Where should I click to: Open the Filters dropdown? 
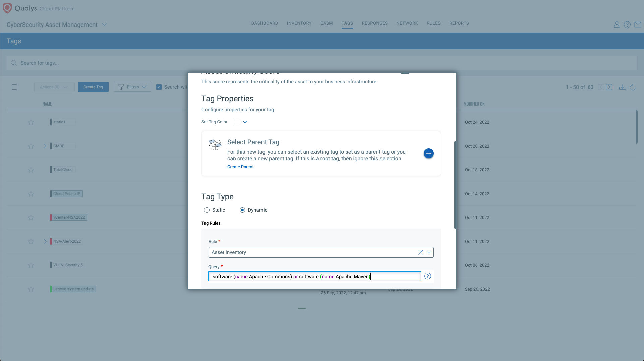click(x=132, y=87)
